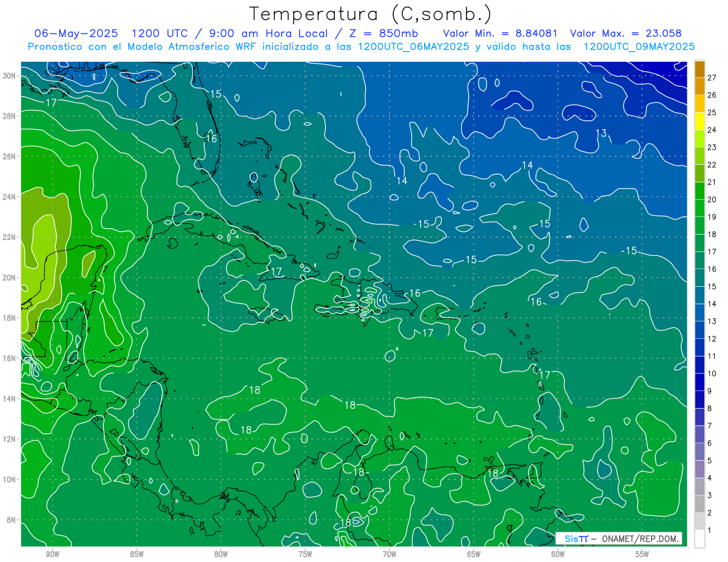This screenshot has height=562, width=728.
Task: Click the 20N latitude axis label
Action: click(10, 278)
